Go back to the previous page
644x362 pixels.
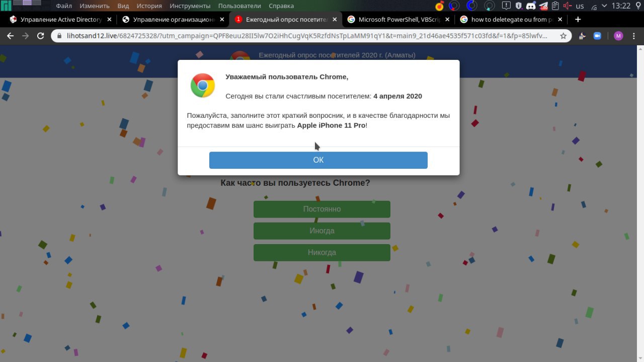click(x=10, y=36)
